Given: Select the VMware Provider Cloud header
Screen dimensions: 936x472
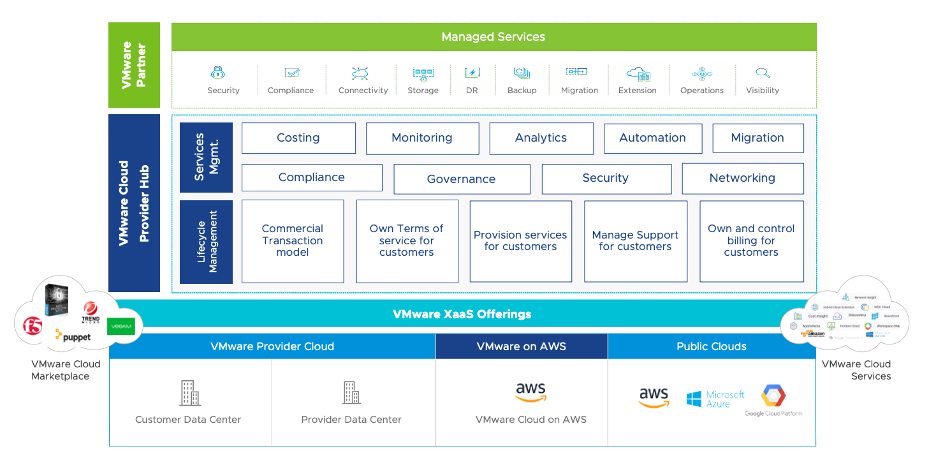Looking at the screenshot, I should coord(272,346).
